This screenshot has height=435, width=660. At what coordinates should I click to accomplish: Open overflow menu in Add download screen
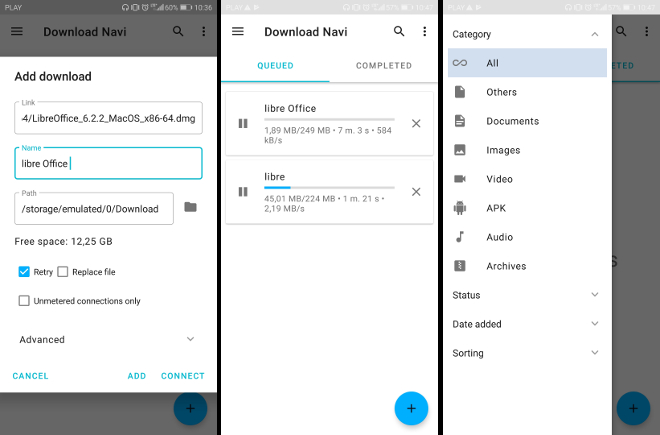coord(204,32)
